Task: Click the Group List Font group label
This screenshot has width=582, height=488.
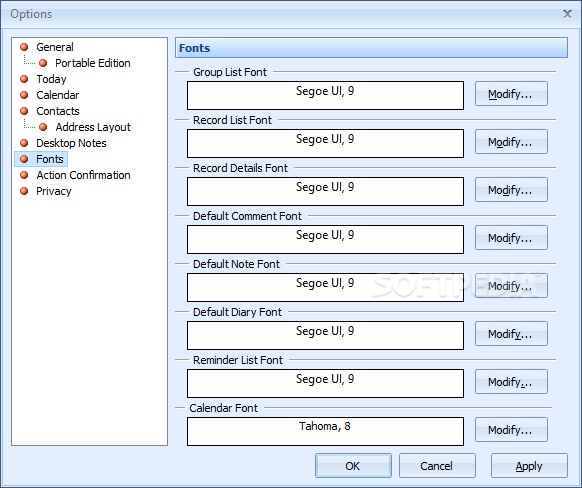Action: [x=230, y=72]
